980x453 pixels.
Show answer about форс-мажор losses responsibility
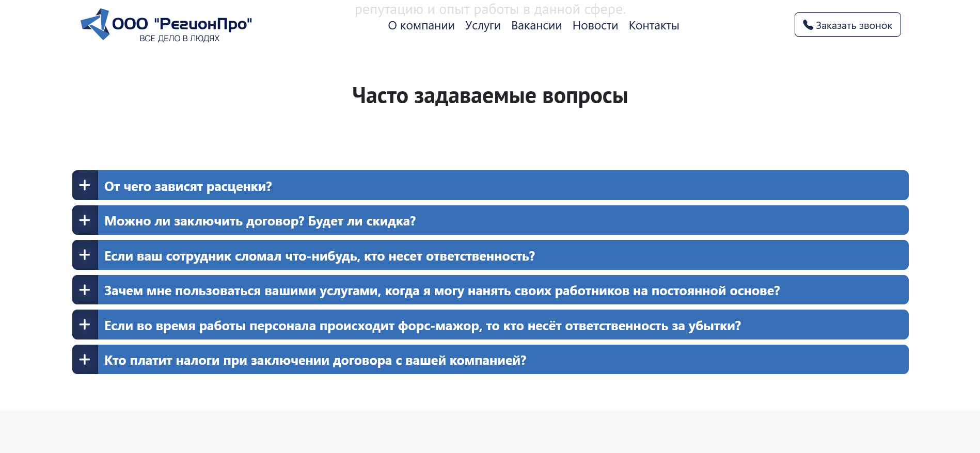click(x=422, y=326)
